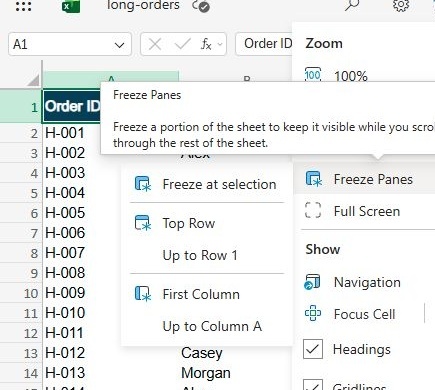Image resolution: width=435 pixels, height=390 pixels.
Task: Choose Up to Column A
Action: pos(207,326)
